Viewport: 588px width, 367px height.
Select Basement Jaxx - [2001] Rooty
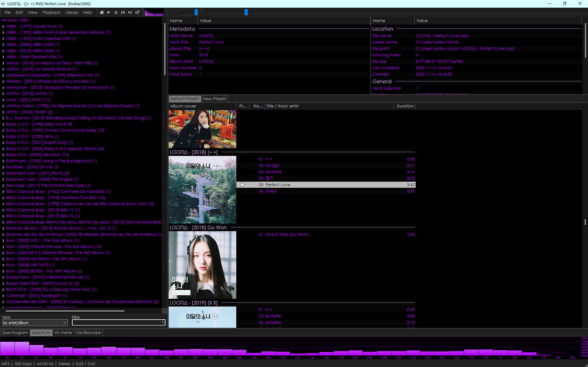coord(38,173)
